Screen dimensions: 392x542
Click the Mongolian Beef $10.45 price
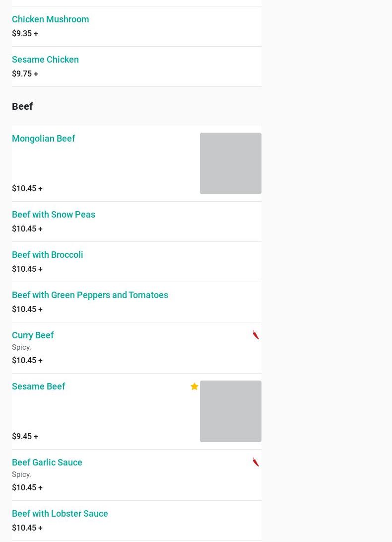tap(27, 188)
